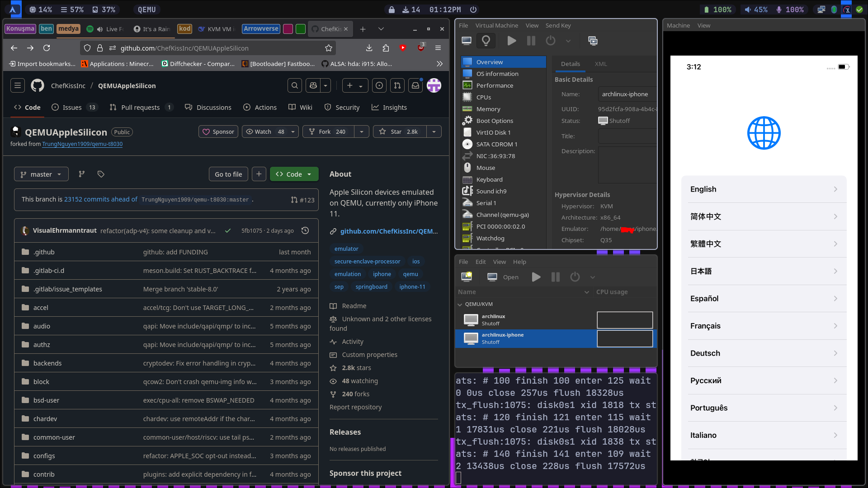
Task: Click the Pause button in VM details toolbar
Action: pos(531,41)
